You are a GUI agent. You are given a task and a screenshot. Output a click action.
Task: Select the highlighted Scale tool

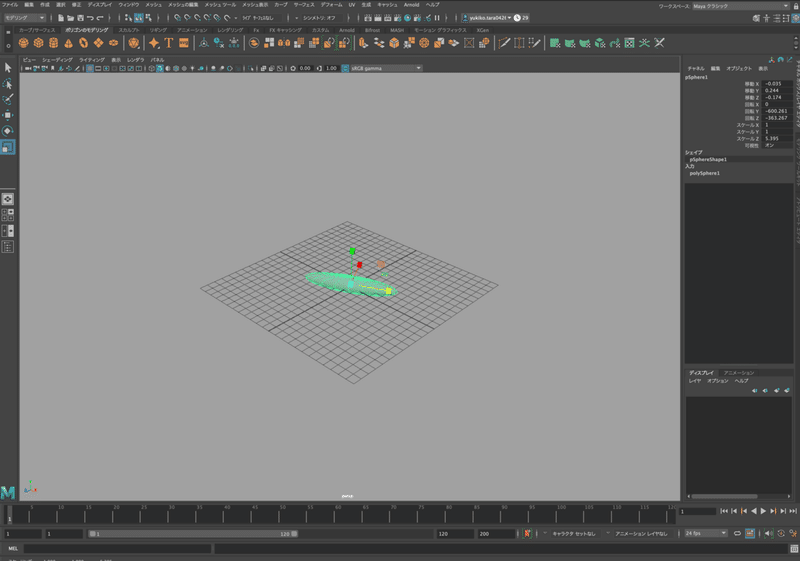[8, 147]
